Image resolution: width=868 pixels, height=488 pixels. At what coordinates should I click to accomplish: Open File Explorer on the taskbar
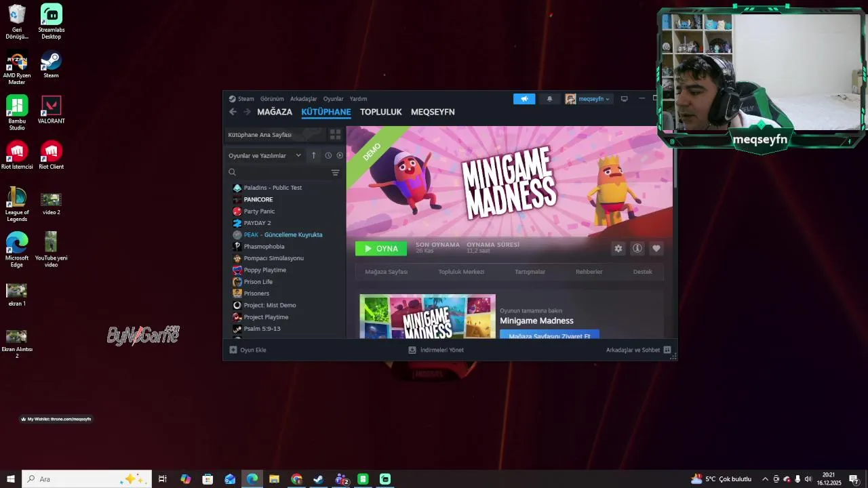click(274, 479)
